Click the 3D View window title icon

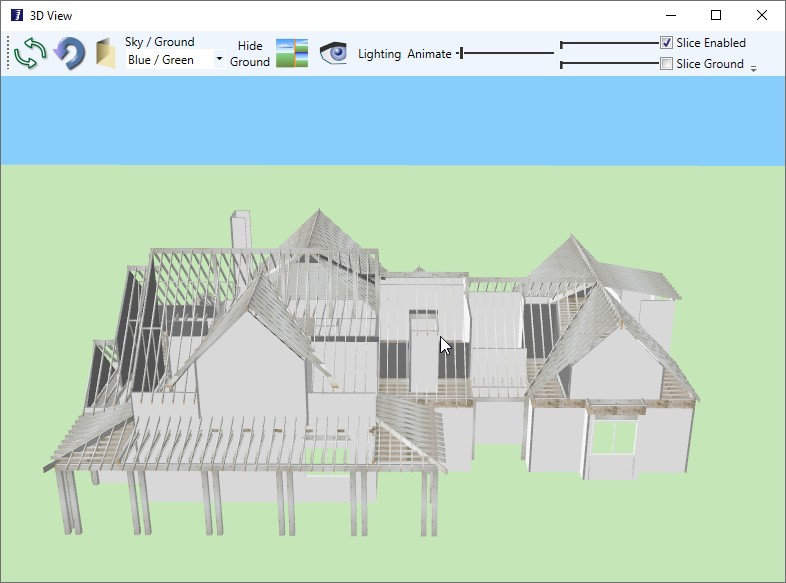pyautogui.click(x=17, y=15)
